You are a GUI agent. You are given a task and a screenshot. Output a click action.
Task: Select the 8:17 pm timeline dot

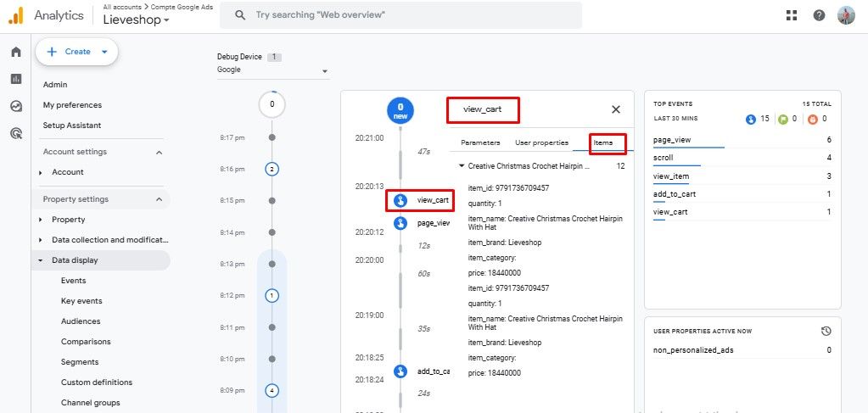pyautogui.click(x=272, y=137)
